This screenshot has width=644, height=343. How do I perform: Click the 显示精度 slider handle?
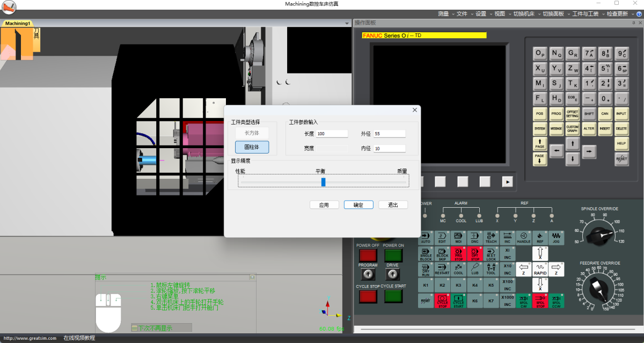[x=323, y=182]
